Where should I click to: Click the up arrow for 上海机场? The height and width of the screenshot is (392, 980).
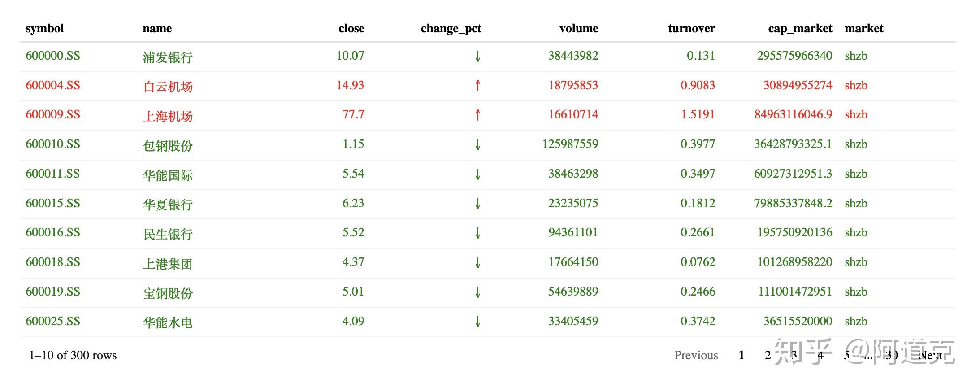477,115
